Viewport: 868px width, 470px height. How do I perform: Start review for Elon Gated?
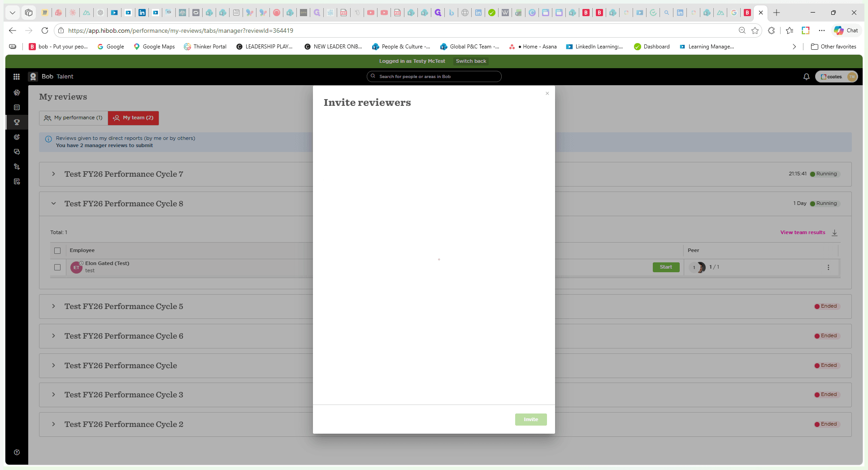(666, 267)
